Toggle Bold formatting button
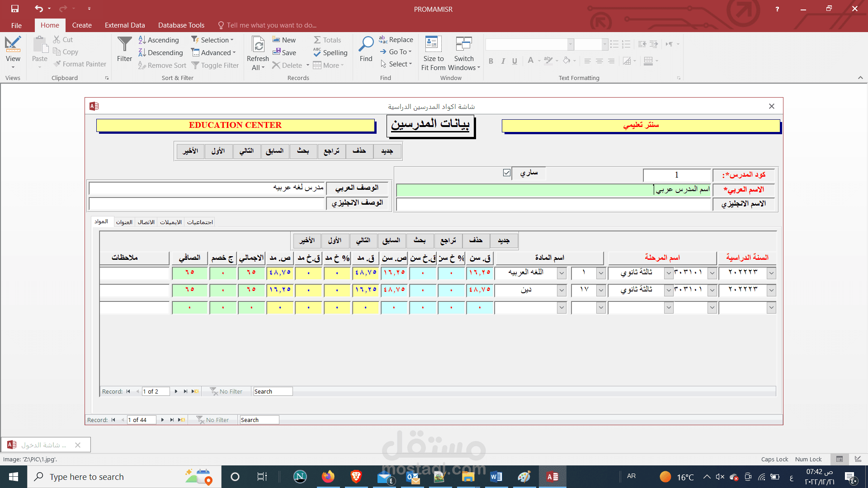The image size is (868, 488). pos(491,61)
